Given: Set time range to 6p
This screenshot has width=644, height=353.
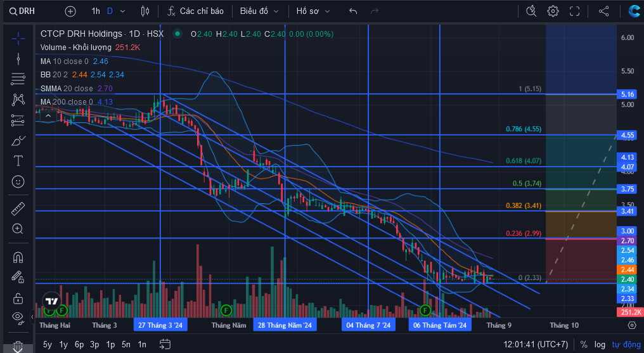Looking at the screenshot, I should (79, 344).
